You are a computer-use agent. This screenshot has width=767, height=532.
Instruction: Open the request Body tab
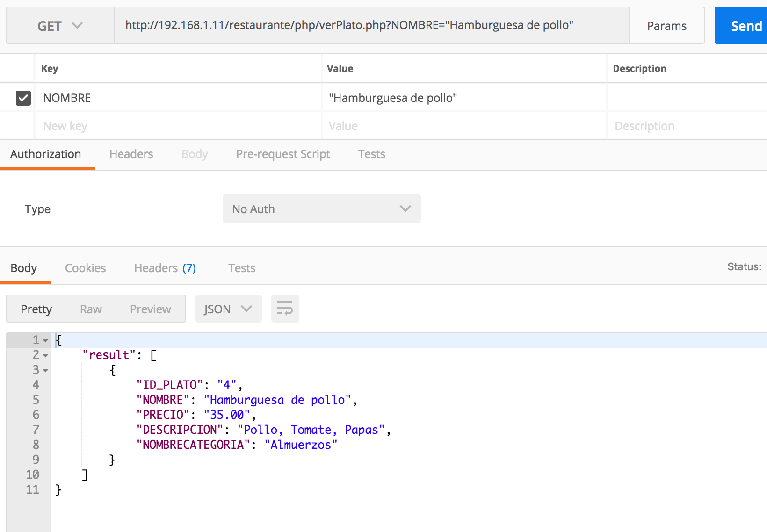(x=195, y=154)
